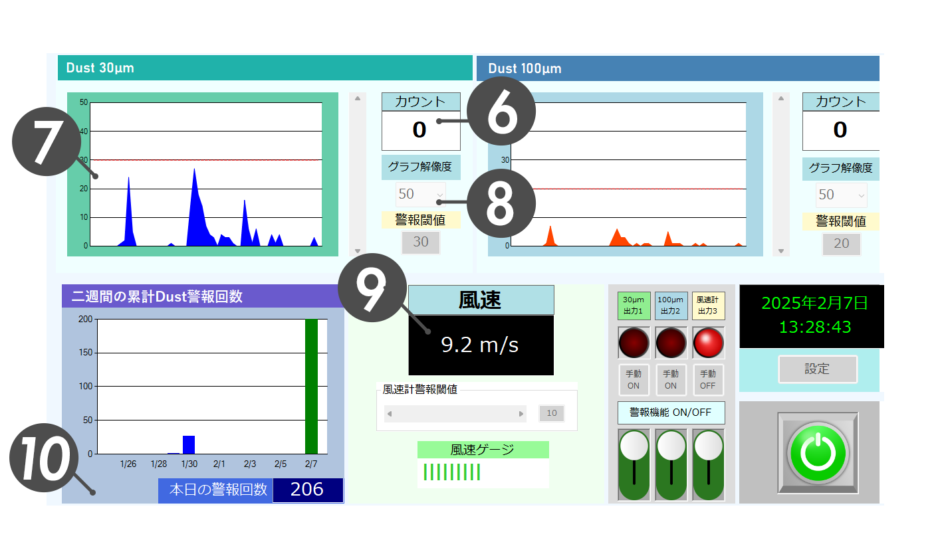Viewport: 944px width, 560px height.
Task: Toggle the 100μm alarm function switch
Action: [671, 464]
